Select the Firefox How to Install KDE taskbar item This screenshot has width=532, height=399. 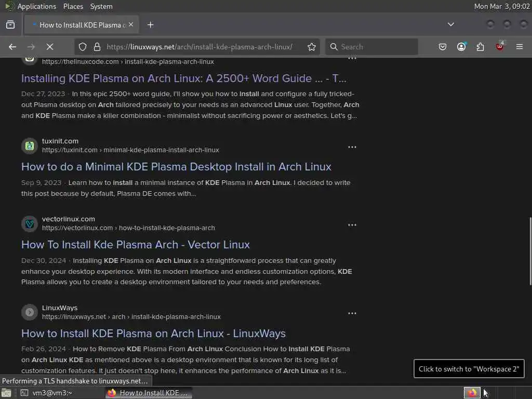[148, 393]
